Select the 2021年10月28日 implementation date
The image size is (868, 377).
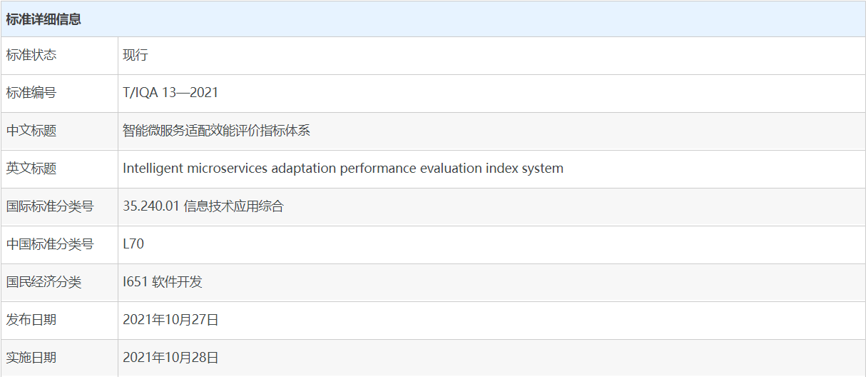tap(170, 358)
